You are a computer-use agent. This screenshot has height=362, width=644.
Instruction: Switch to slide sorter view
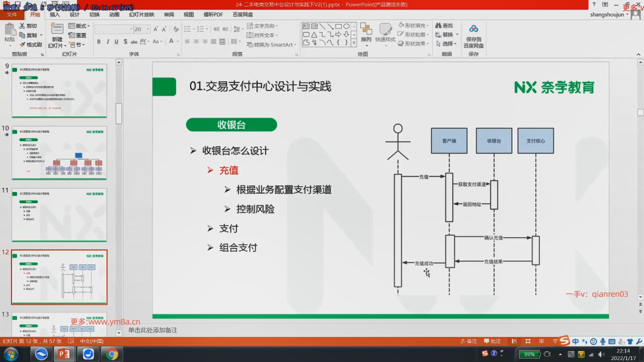(528, 341)
